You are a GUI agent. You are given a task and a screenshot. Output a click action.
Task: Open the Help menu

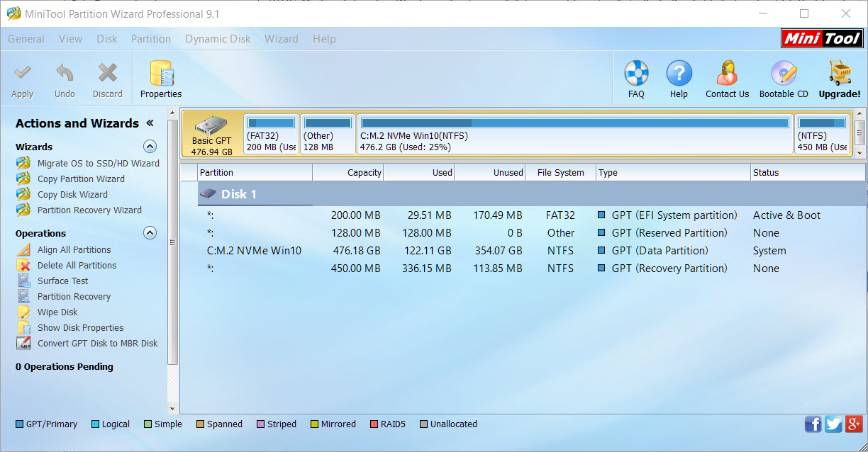(x=324, y=39)
